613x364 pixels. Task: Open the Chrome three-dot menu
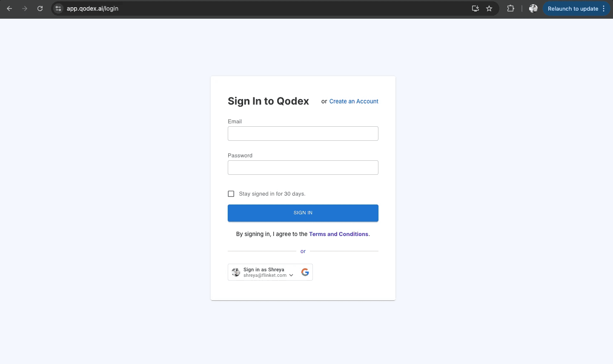[x=604, y=9]
